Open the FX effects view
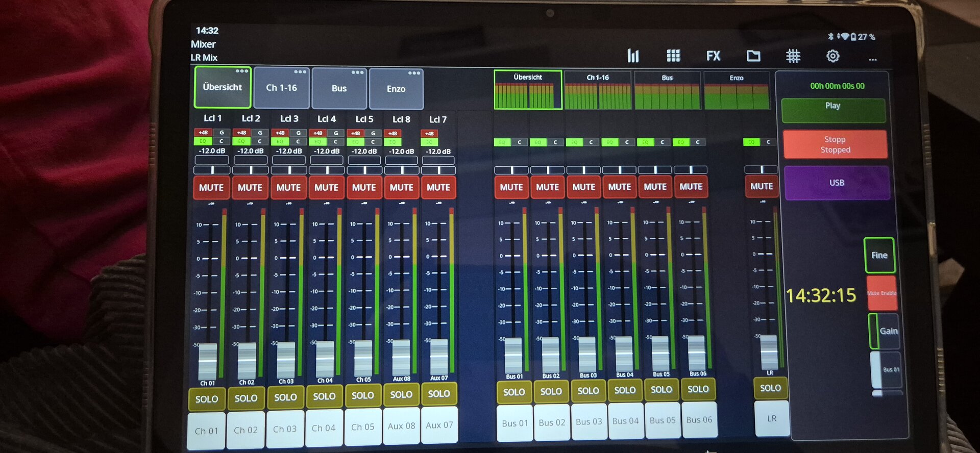 (713, 56)
